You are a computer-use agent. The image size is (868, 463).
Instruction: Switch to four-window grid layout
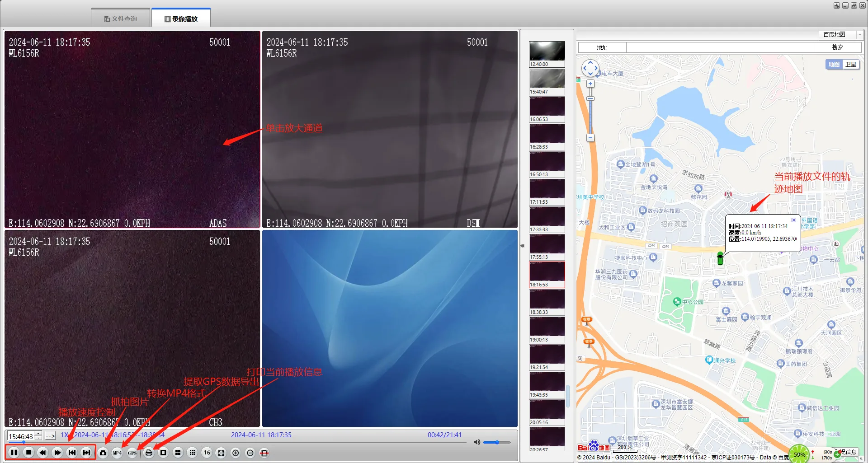point(178,453)
